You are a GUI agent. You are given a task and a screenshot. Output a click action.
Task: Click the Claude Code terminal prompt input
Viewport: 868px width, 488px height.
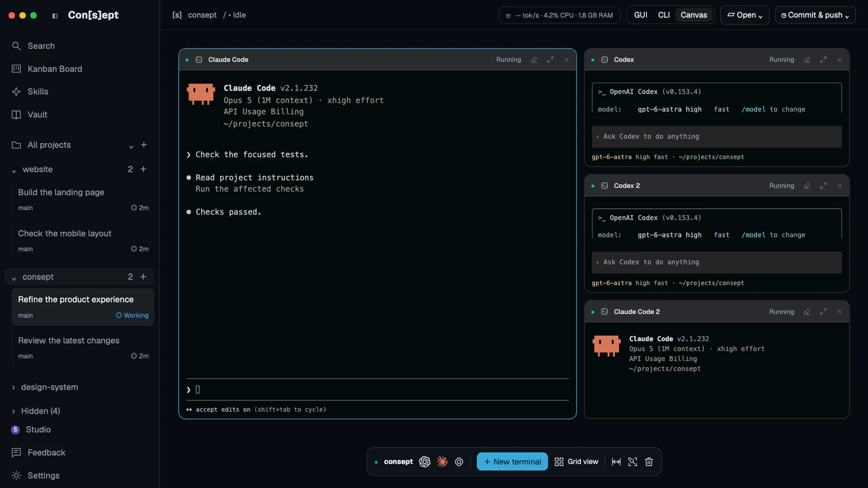pos(377,390)
